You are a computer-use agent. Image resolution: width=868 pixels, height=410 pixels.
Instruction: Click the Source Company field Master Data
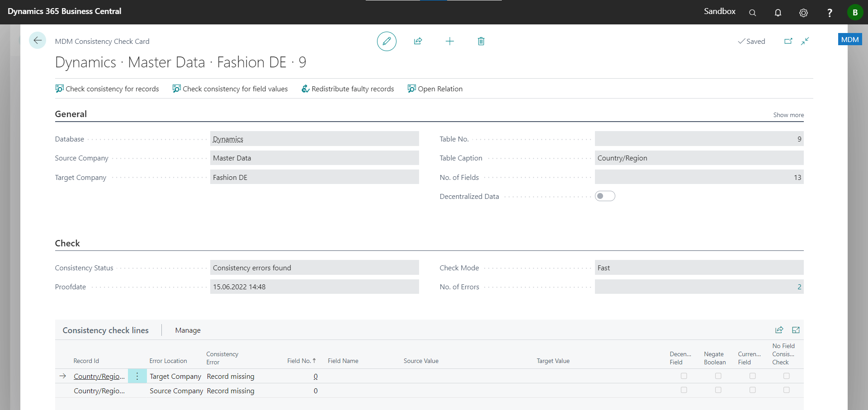[315, 158]
